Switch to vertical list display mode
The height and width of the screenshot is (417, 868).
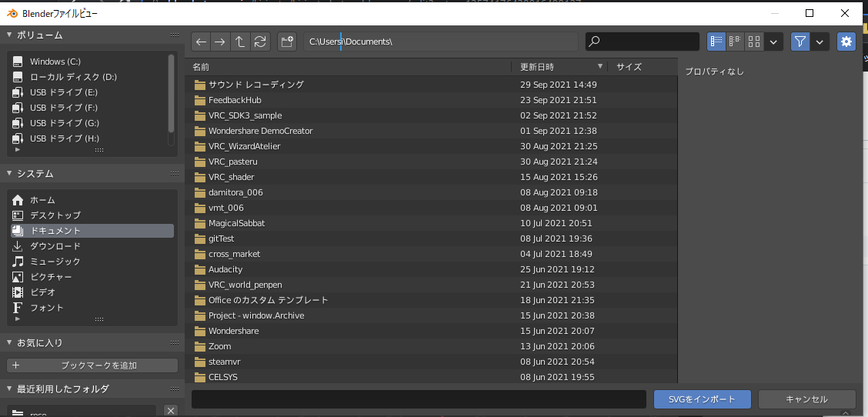(717, 42)
